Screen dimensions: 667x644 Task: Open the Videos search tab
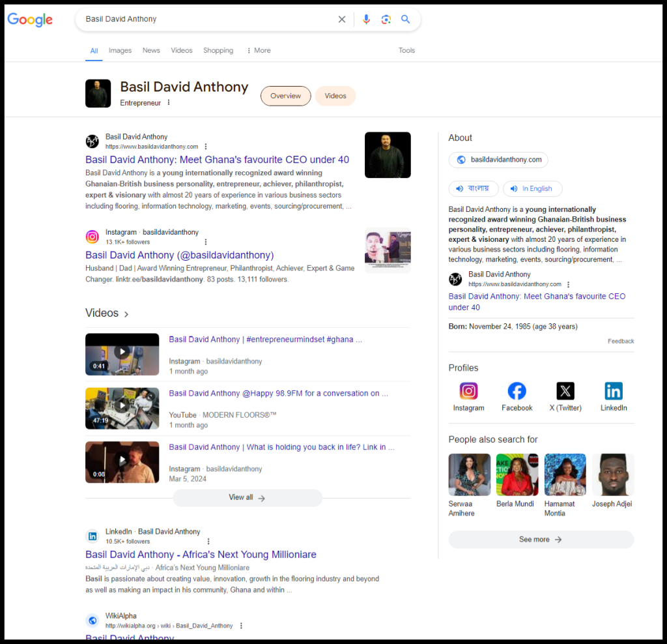(182, 50)
